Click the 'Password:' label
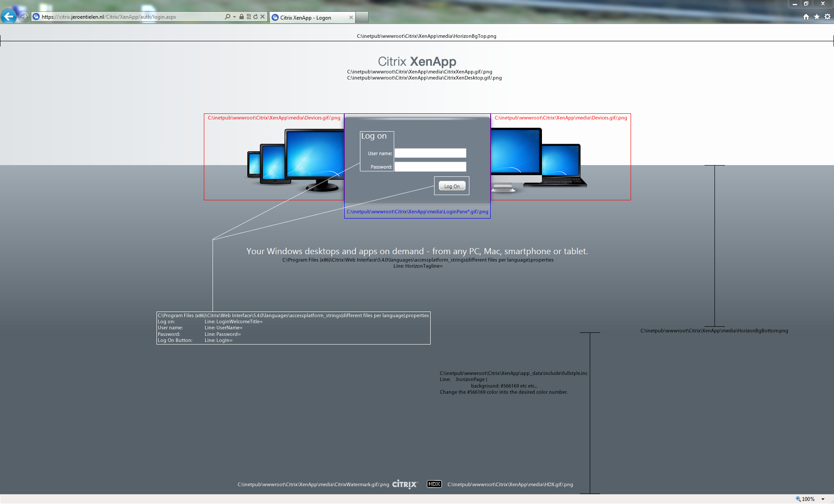This screenshot has width=834, height=504. click(381, 167)
